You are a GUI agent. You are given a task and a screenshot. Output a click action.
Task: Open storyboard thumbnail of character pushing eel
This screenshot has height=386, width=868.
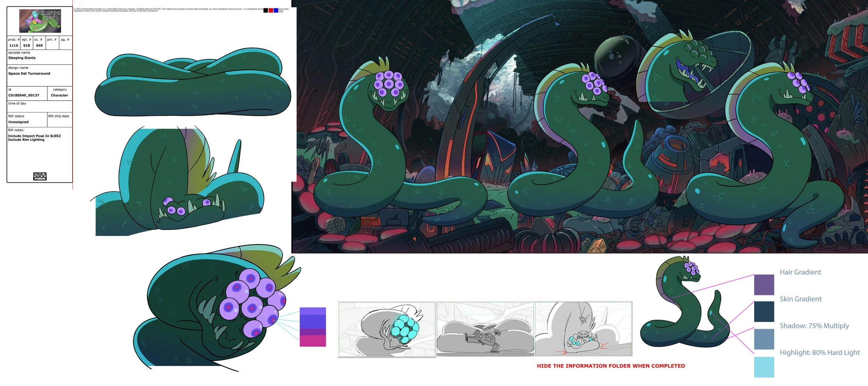(x=485, y=329)
